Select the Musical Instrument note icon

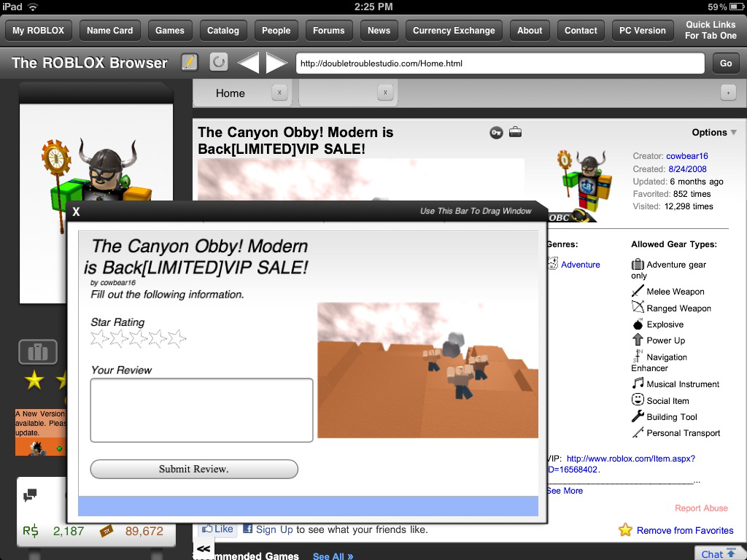click(638, 384)
